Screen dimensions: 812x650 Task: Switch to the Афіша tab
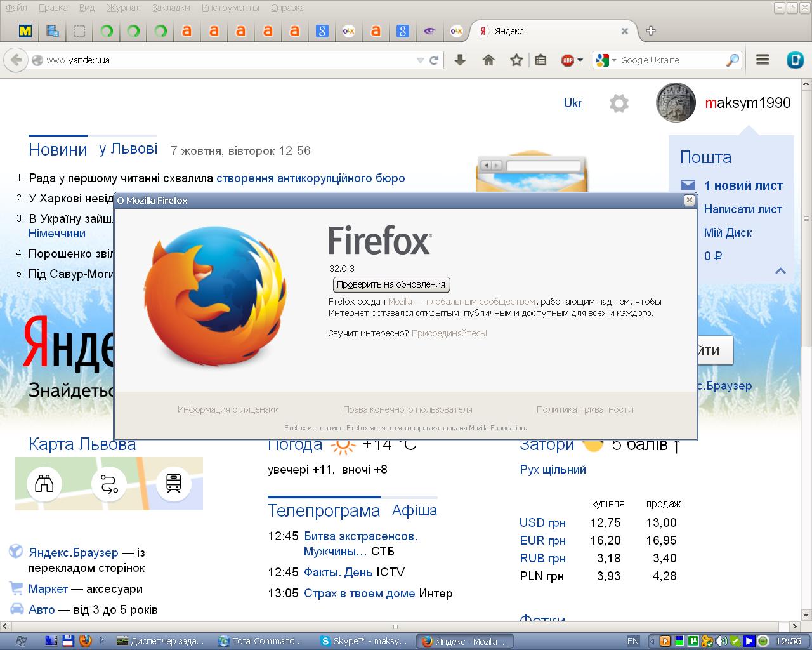point(414,510)
